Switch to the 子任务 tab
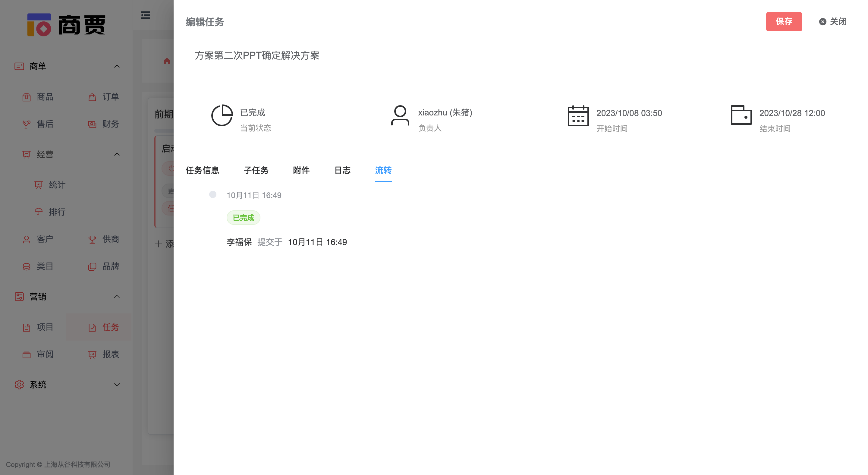This screenshot has width=868, height=475. [256, 171]
